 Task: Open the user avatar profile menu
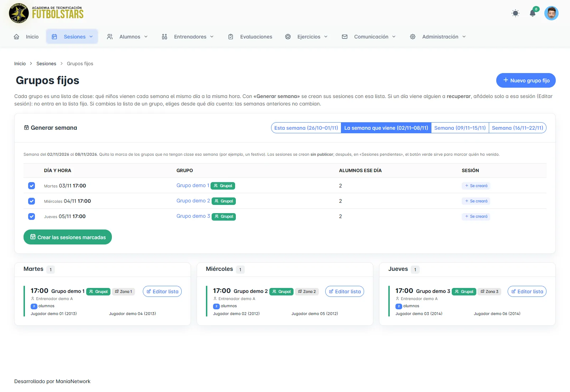coord(551,13)
